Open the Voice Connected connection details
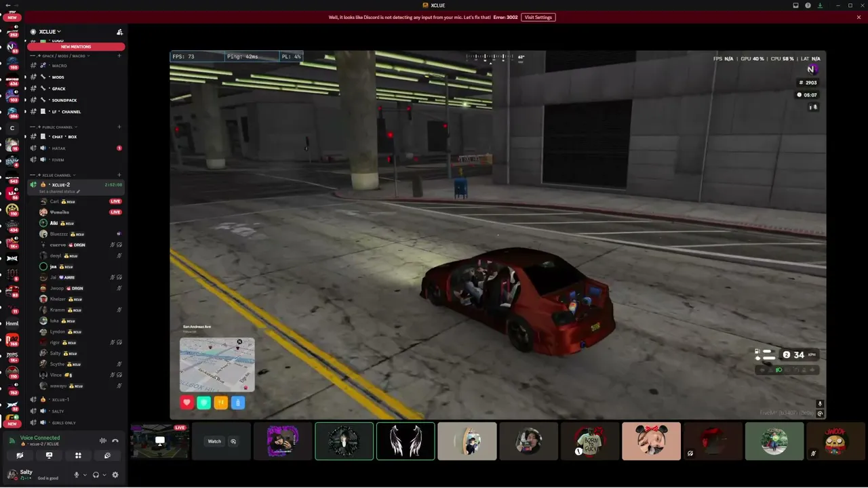This screenshot has height=488, width=868. [40, 438]
